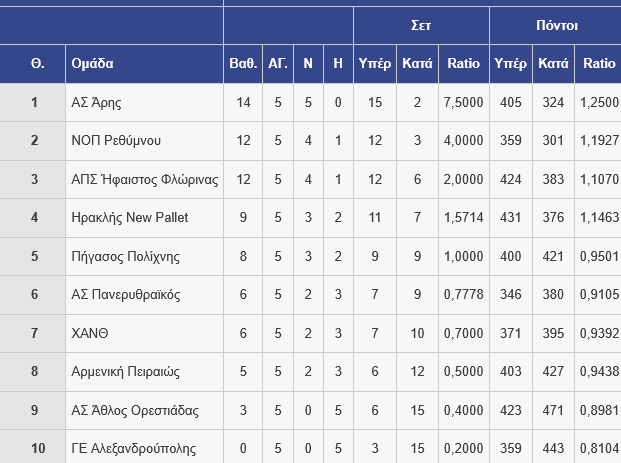
Task: Click position number 5 in the first column
Action: pyautogui.click(x=34, y=256)
